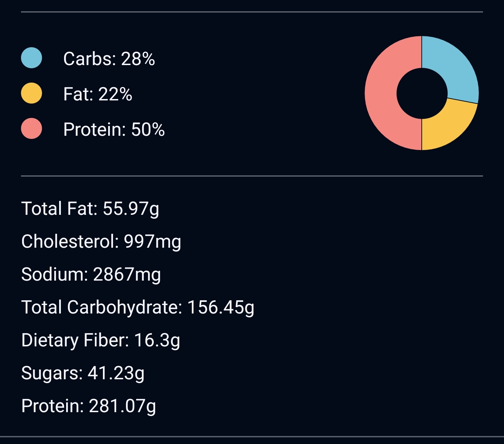The height and width of the screenshot is (444, 504).
Task: Tap the Protein: 281.07g row
Action: pyautogui.click(x=89, y=406)
